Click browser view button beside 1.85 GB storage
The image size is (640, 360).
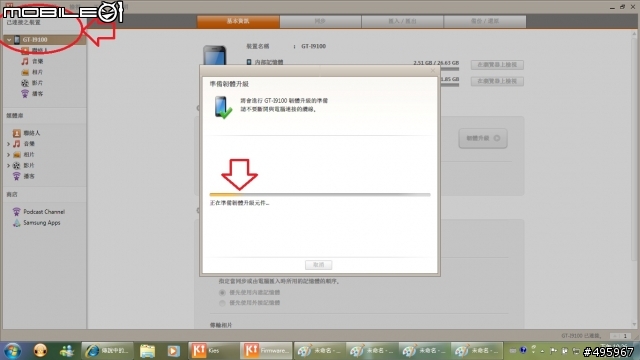(x=497, y=81)
